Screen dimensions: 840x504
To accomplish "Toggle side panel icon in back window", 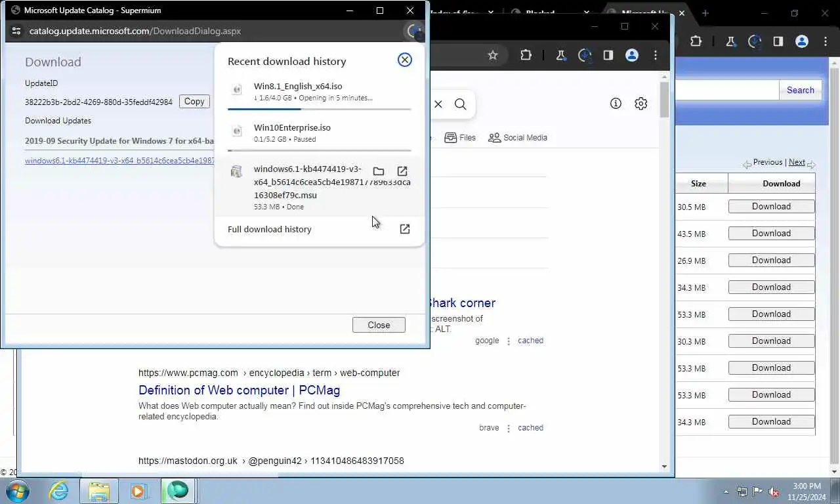I will tap(778, 41).
